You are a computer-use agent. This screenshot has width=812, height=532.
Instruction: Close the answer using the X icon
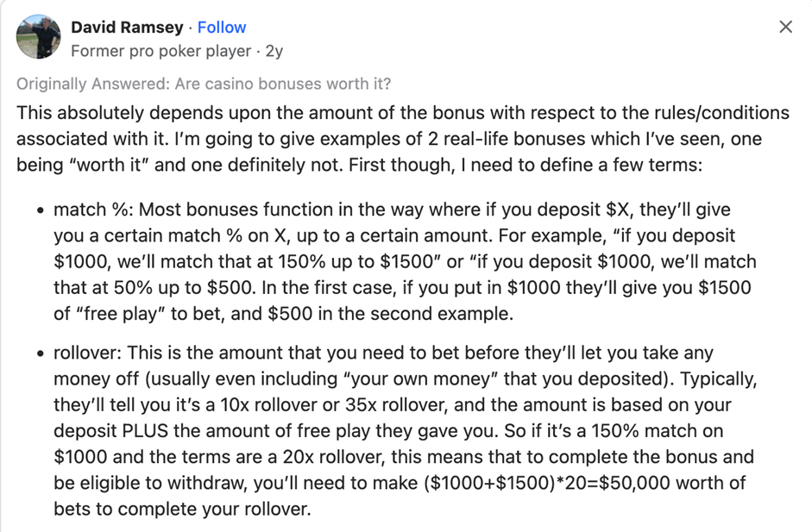coord(785,27)
